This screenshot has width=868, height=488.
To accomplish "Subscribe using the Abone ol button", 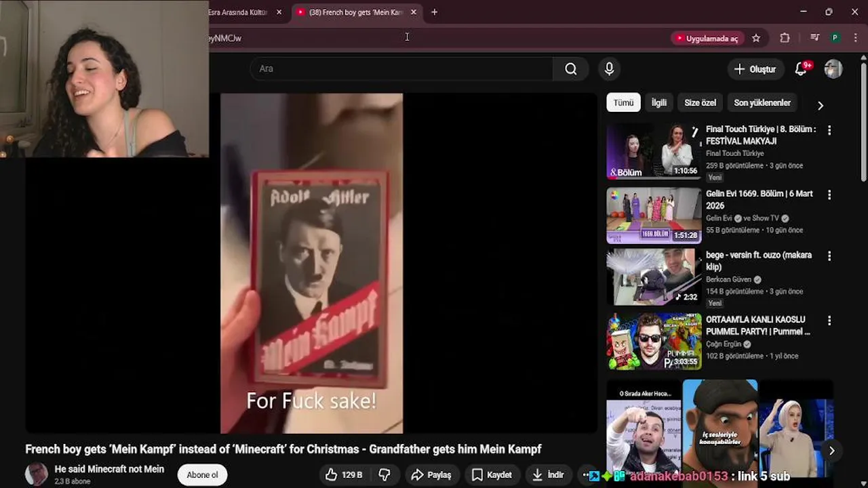I will [202, 475].
